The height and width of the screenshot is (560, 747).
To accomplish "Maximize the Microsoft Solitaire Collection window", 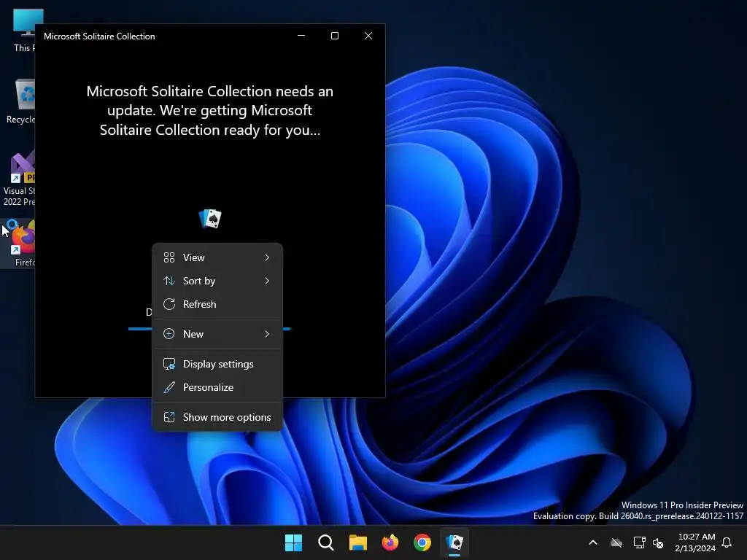I will [x=335, y=36].
